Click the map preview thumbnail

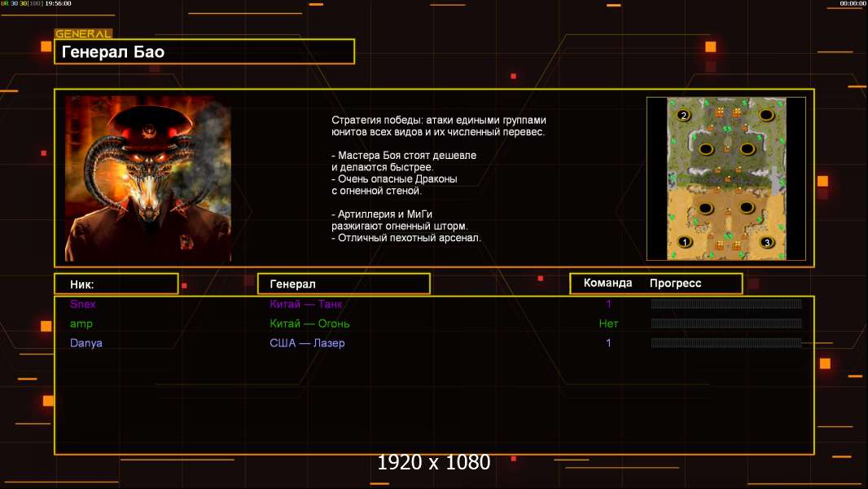click(726, 178)
